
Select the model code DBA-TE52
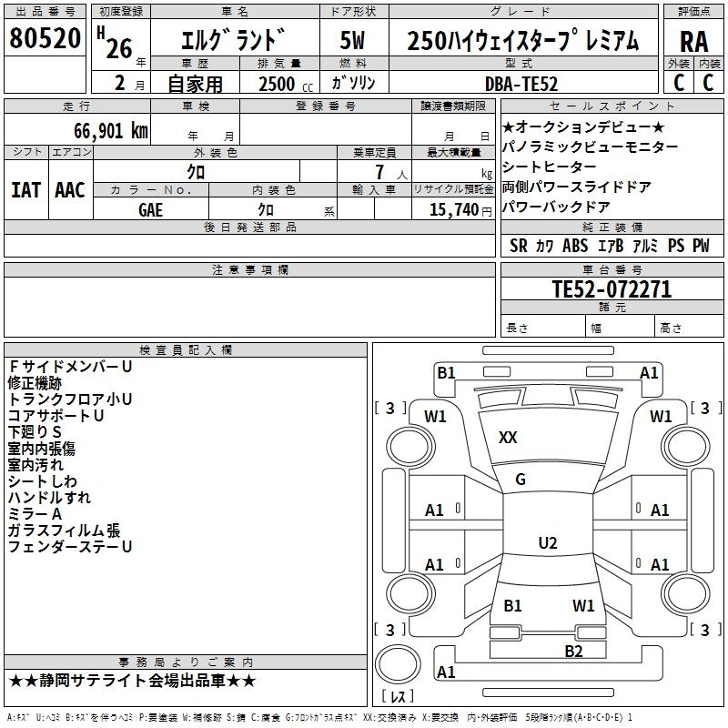click(522, 83)
